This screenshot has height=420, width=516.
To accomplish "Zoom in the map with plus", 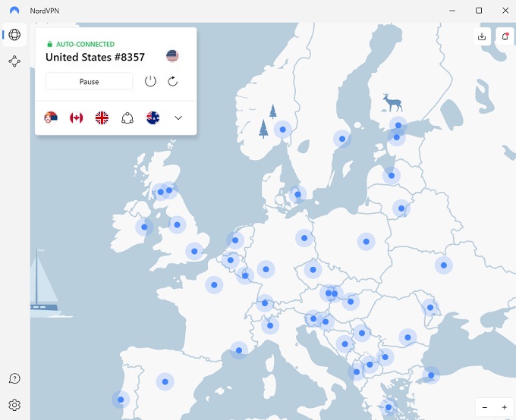I will (504, 408).
